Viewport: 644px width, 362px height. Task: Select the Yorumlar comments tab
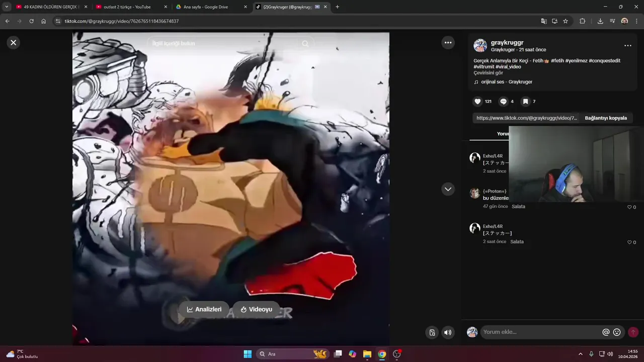pyautogui.click(x=503, y=134)
